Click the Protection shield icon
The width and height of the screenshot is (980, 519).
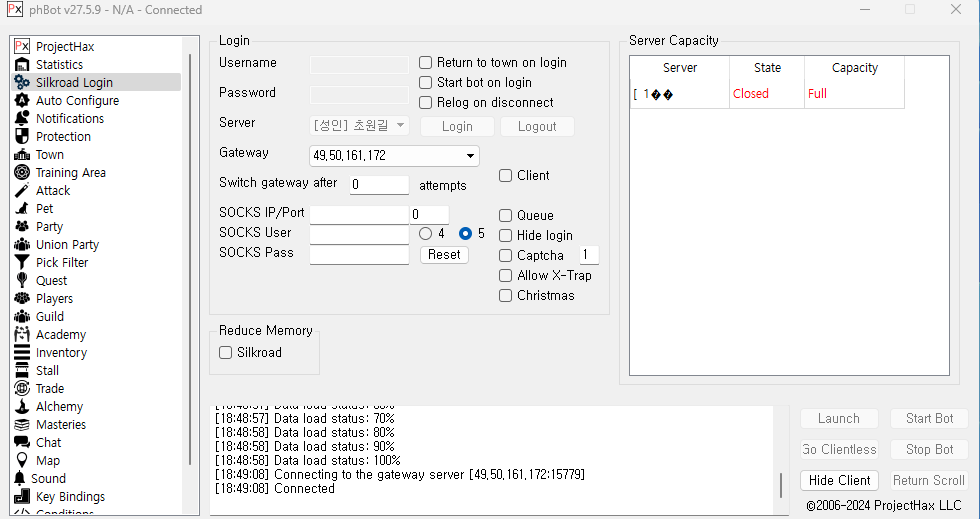click(22, 137)
